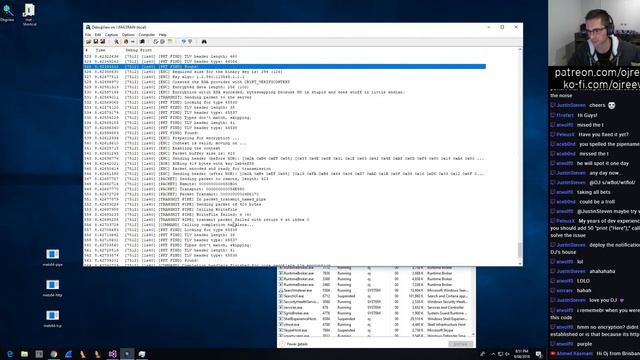Click the History Depth toolbar icon
Image resolution: width=640 pixels, height=360 pixels.
(x=190, y=42)
